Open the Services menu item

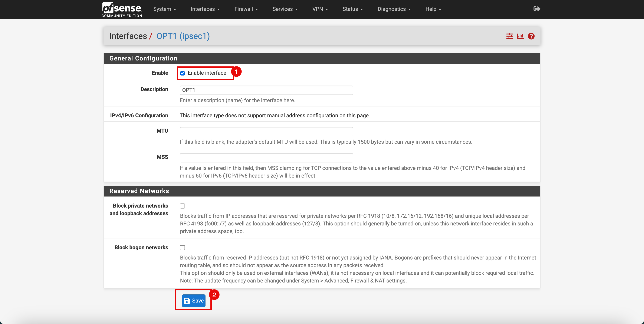(x=285, y=9)
